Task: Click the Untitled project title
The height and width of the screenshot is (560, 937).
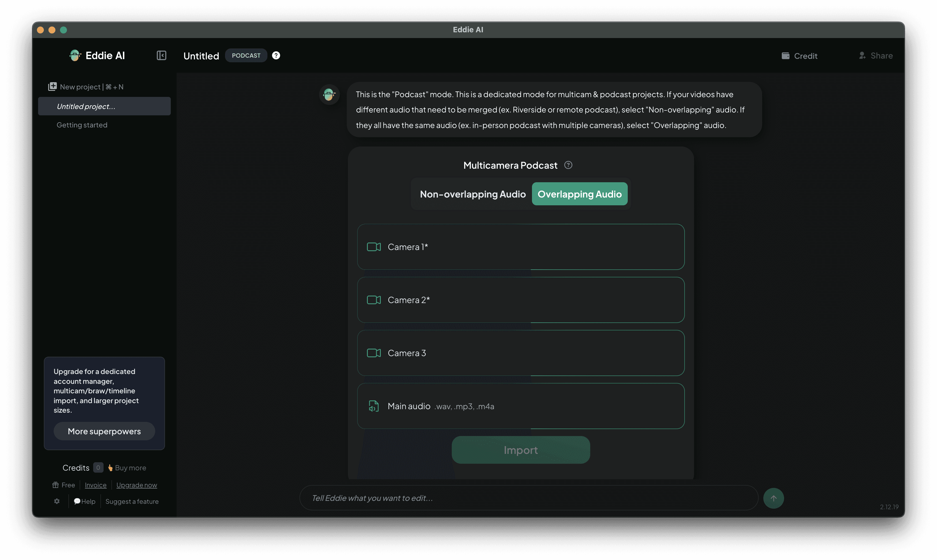Action: [x=201, y=56]
